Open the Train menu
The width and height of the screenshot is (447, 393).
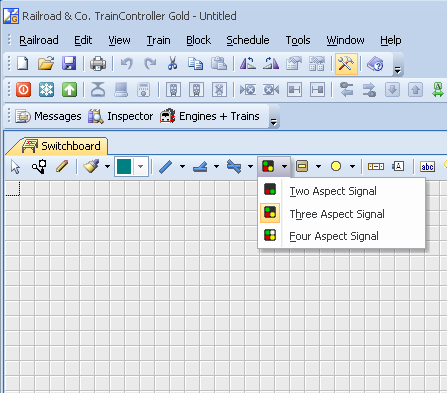pos(159,40)
